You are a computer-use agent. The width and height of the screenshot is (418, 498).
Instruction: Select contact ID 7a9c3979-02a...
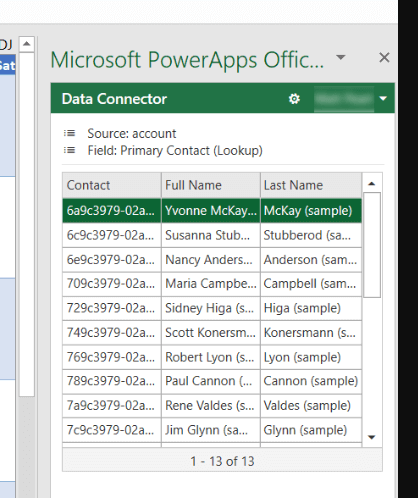pyautogui.click(x=112, y=406)
